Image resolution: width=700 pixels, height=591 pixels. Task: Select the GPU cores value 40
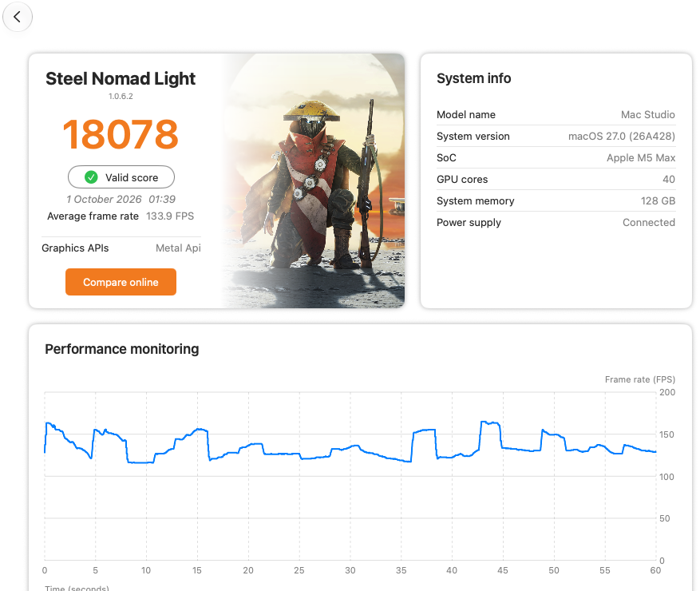tap(669, 179)
